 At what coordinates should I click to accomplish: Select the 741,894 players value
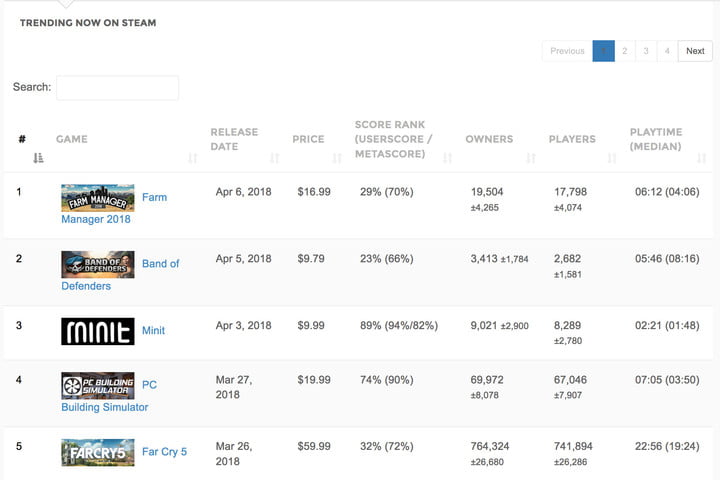(x=574, y=446)
